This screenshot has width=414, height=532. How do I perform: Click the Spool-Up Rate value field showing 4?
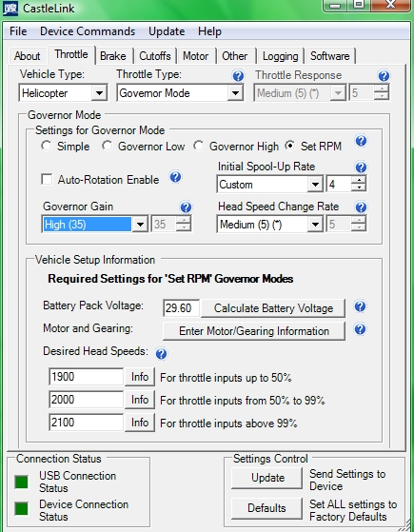339,185
